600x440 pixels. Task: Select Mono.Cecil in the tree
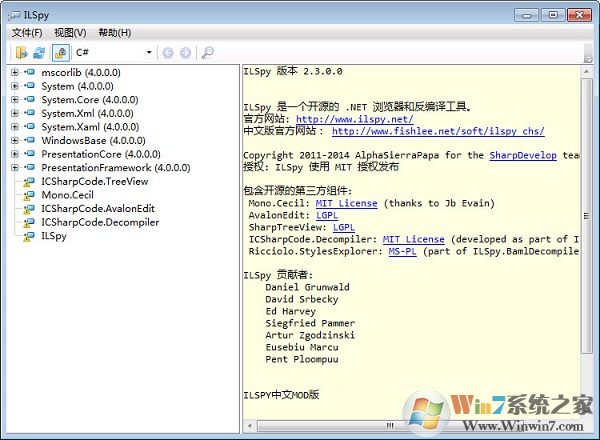67,195
